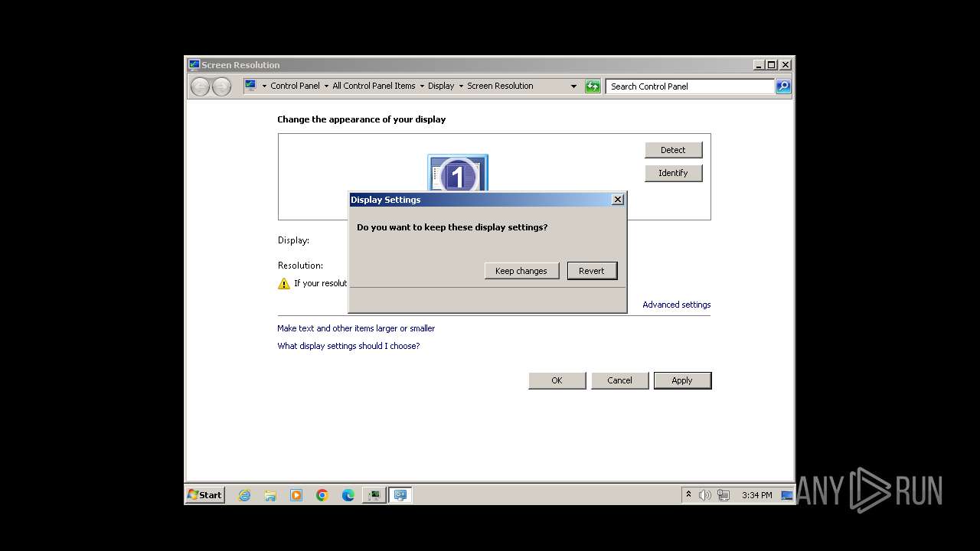Viewport: 980px width, 551px height.
Task: Click the Detect button
Action: 673,150
